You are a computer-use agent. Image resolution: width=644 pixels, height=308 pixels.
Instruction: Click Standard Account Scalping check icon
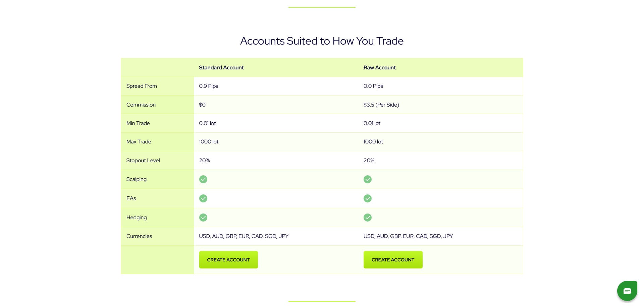click(x=203, y=179)
